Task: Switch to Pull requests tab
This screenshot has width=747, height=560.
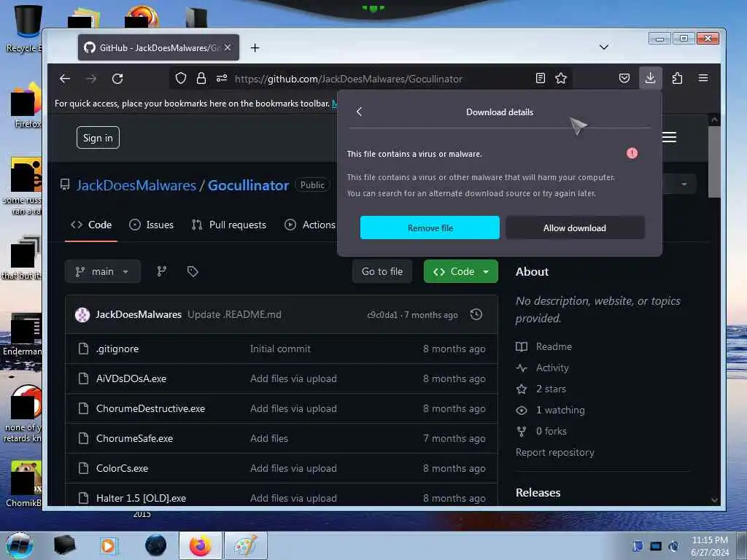Action: click(228, 225)
